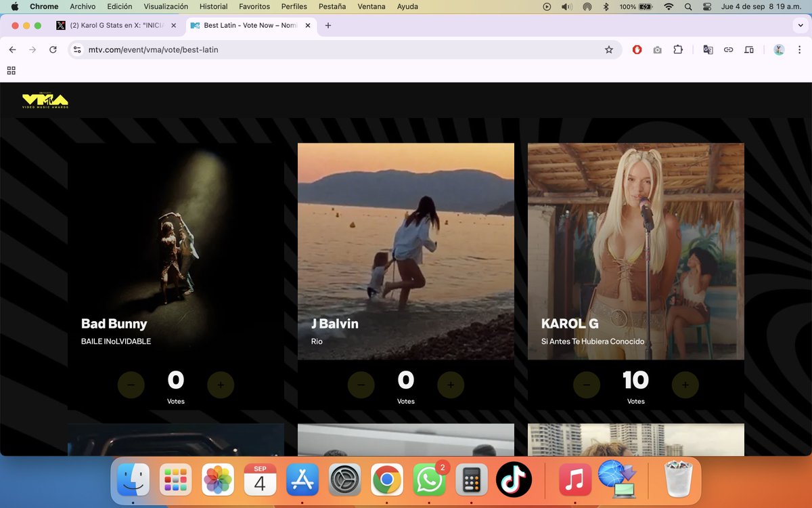The width and height of the screenshot is (812, 508).
Task: Open the Chrome profile avatar
Action: coord(779,49)
